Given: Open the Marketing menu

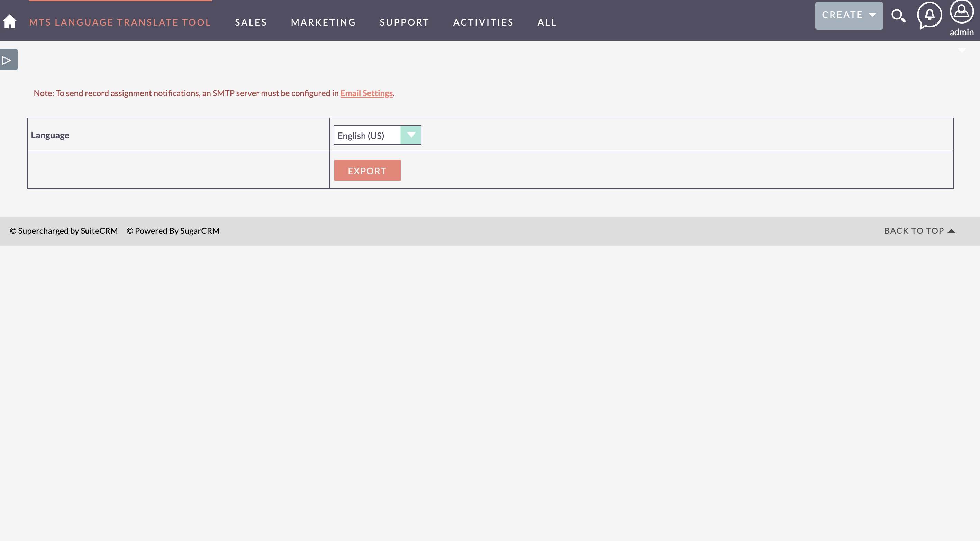Looking at the screenshot, I should (x=323, y=22).
